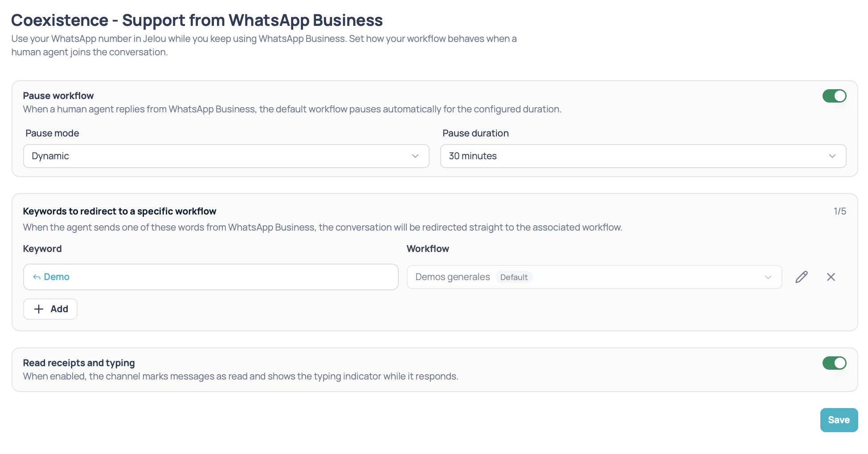Turn off Read receipts and typing switch

coord(834,363)
